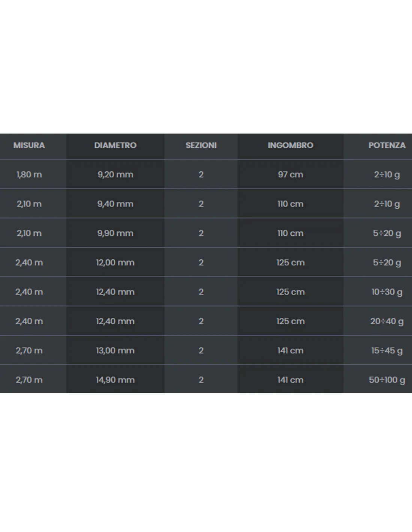Click the 1,80 m row's 2÷10 g potenza cell
Image resolution: width=412 pixels, height=532 pixels.
click(387, 175)
